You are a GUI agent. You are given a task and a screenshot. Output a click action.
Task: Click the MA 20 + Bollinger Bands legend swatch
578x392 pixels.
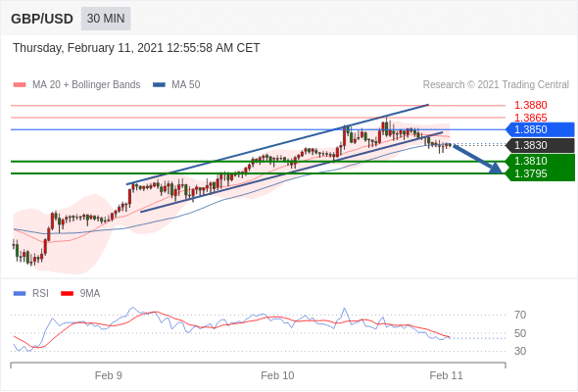click(20, 85)
